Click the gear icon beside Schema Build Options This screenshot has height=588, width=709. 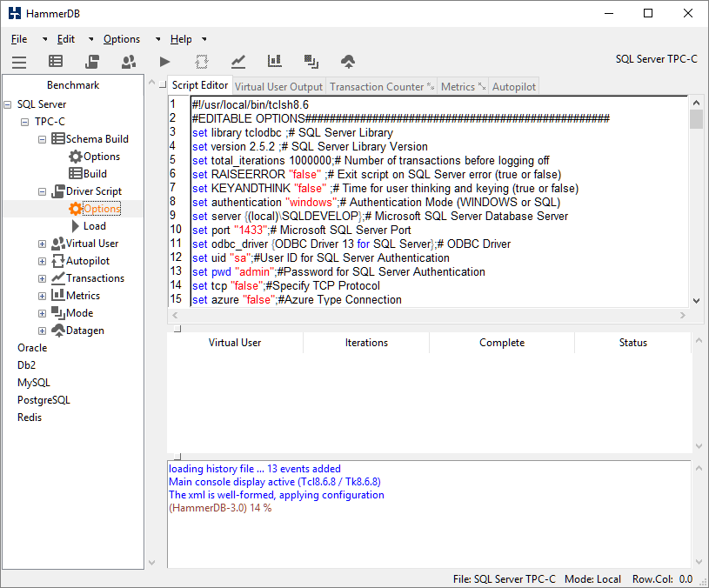coord(76,157)
